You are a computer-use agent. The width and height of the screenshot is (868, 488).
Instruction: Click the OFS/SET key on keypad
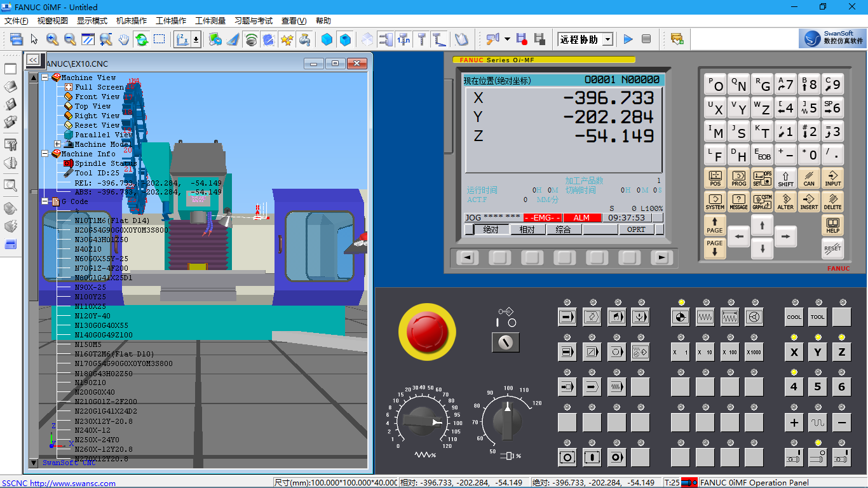pos(763,178)
